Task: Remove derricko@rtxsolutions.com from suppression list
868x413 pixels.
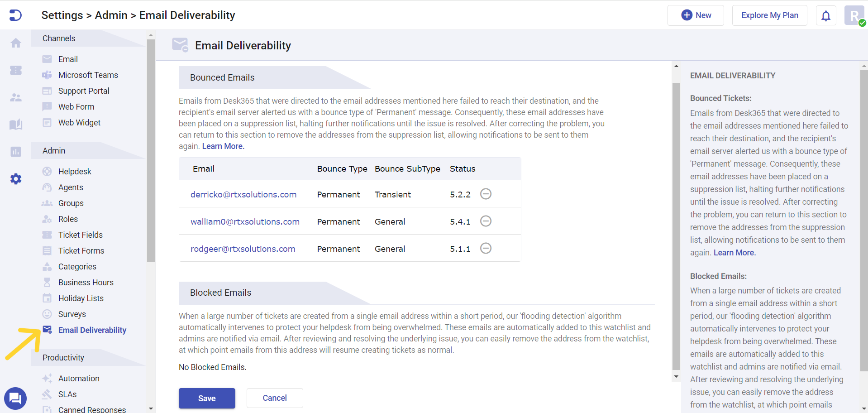Action: click(486, 194)
